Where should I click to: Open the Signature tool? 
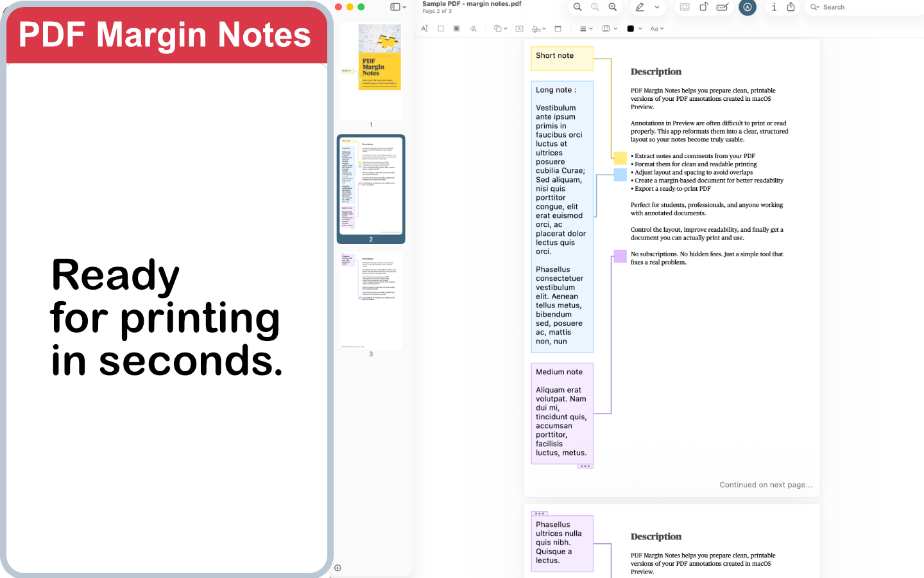point(538,28)
